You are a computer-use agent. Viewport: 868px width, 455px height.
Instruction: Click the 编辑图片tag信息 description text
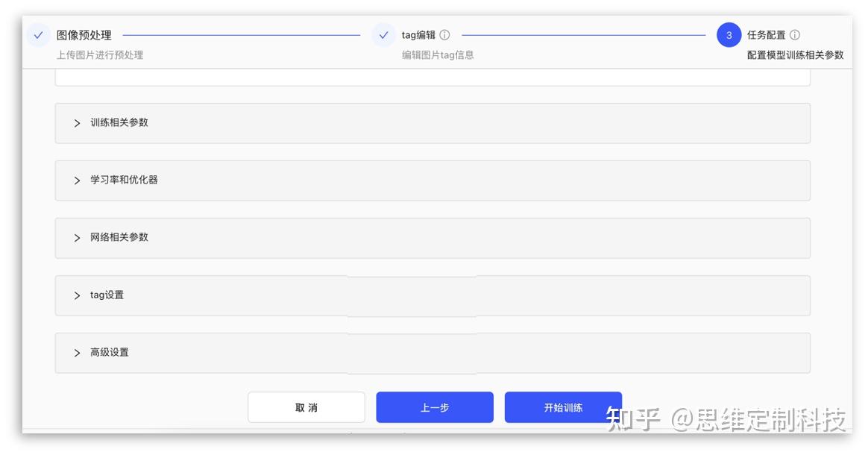pyautogui.click(x=438, y=54)
